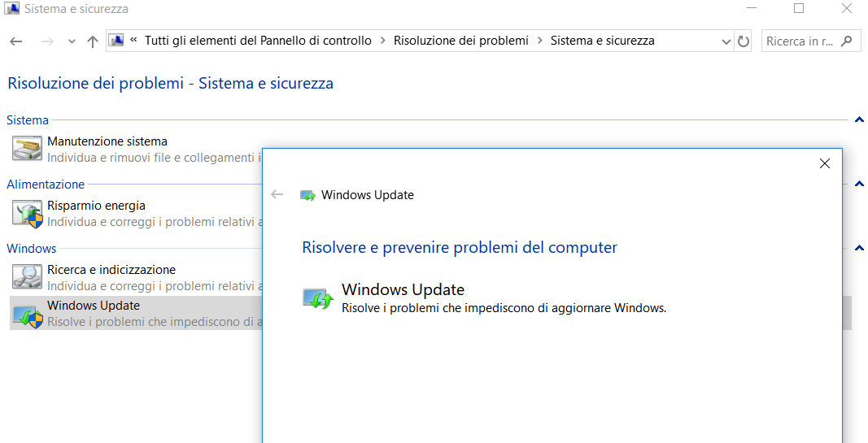This screenshot has height=443, width=868.
Task: Collapse the Sistema section chevron
Action: pyautogui.click(x=859, y=119)
